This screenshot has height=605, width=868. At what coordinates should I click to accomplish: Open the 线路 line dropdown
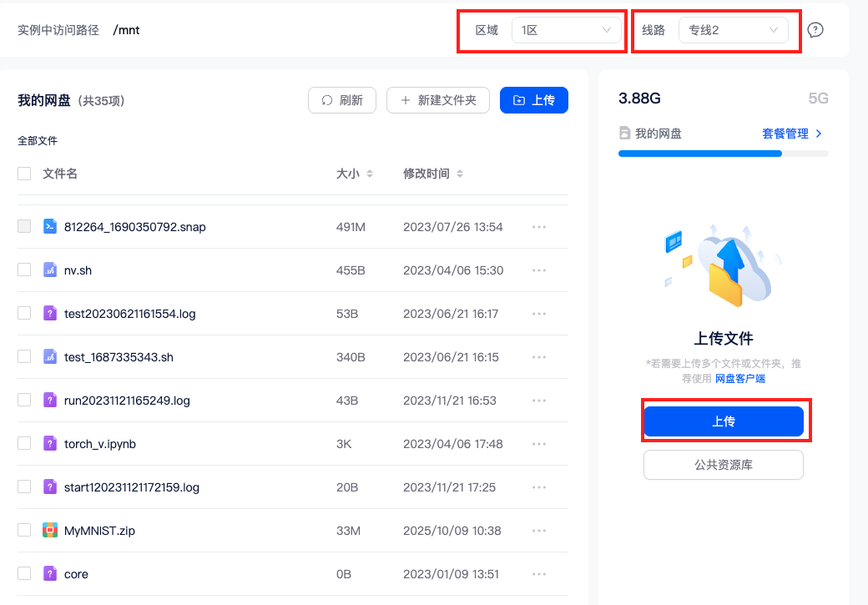pos(733,30)
